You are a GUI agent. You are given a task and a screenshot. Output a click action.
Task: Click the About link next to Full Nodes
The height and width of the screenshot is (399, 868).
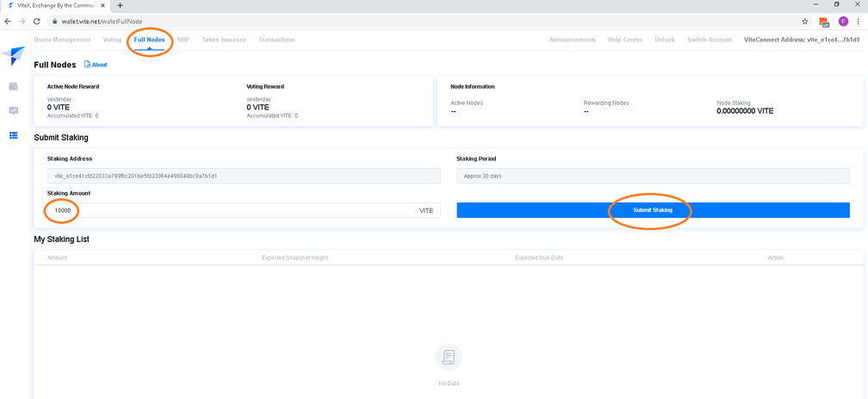[x=100, y=65]
